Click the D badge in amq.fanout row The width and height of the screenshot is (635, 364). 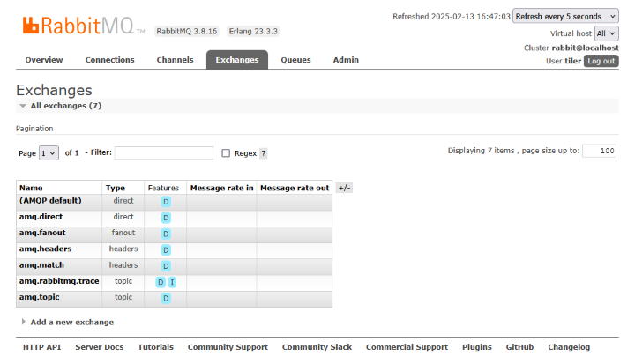[x=166, y=234]
